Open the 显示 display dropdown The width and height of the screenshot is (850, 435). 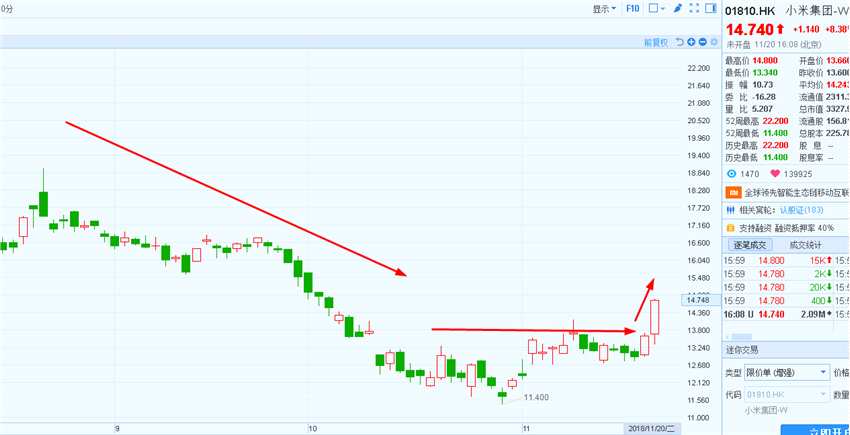tap(604, 9)
